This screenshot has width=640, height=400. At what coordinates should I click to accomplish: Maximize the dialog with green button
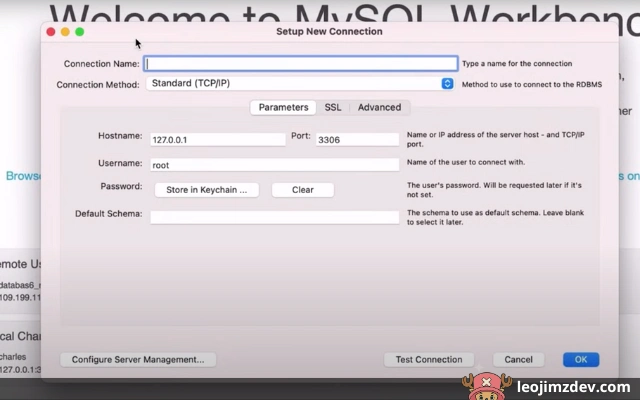coord(80,32)
